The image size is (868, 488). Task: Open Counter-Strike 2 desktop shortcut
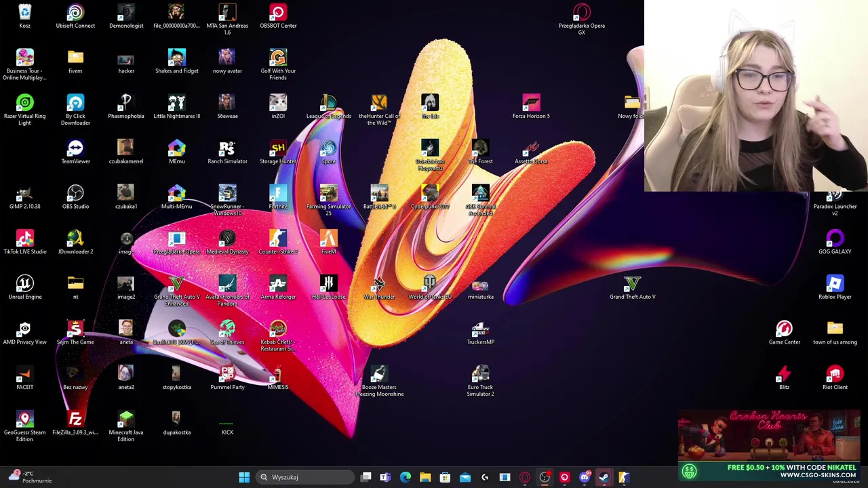click(x=278, y=243)
